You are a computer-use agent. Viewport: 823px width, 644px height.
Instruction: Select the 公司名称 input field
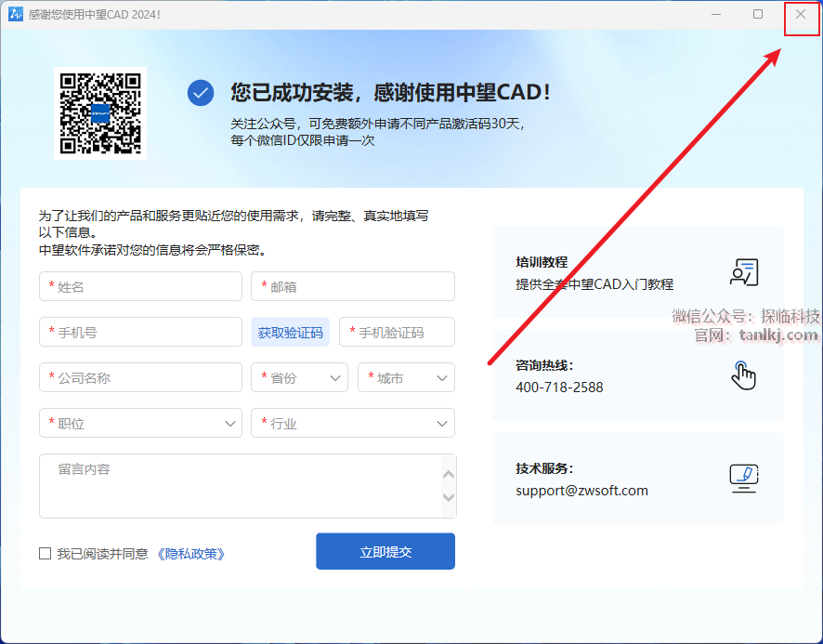140,377
